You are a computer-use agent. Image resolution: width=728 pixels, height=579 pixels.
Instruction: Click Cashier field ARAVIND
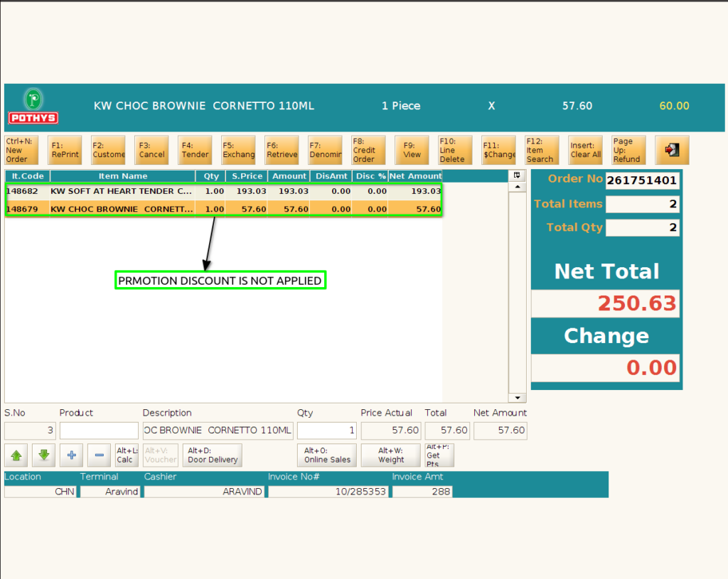coord(204,492)
